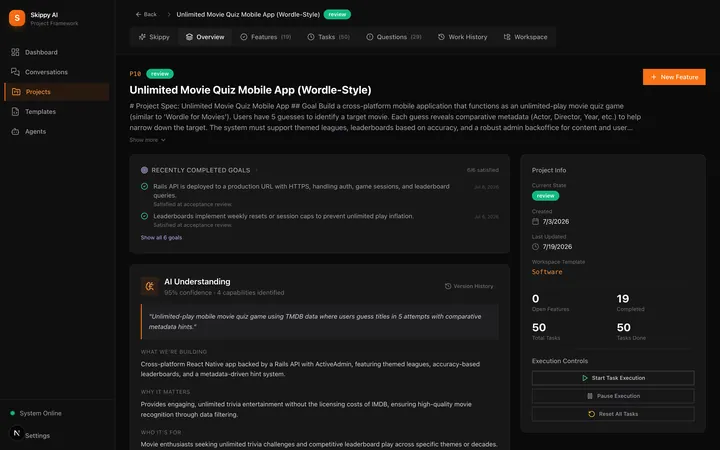720x450 pixels.
Task: Click the 6/6 satisfied text
Action: click(x=483, y=170)
